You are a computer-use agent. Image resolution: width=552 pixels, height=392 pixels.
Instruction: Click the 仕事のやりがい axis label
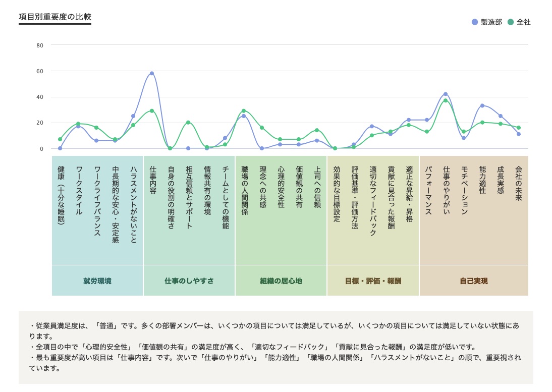click(x=447, y=190)
